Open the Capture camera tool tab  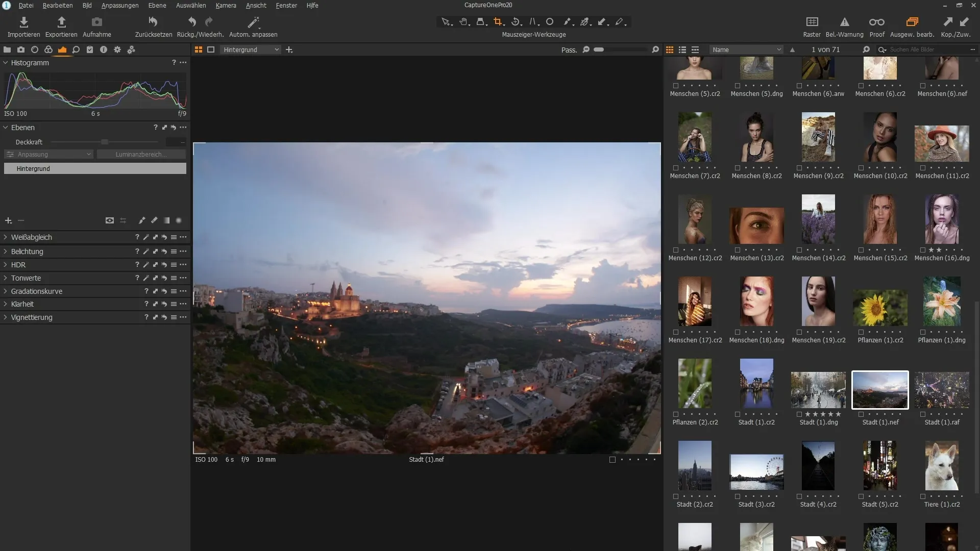point(21,49)
